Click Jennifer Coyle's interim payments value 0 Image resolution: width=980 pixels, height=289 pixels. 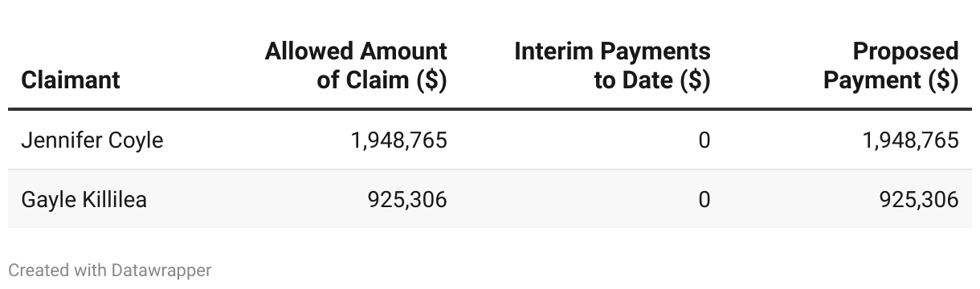[704, 140]
